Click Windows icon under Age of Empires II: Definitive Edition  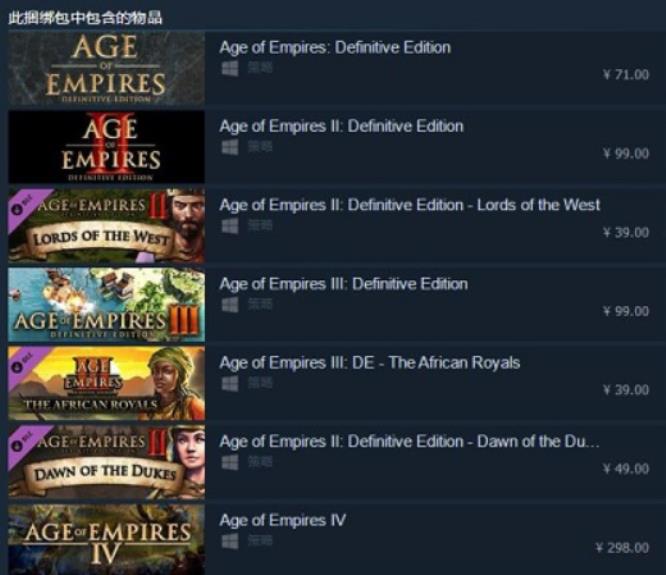(230, 147)
